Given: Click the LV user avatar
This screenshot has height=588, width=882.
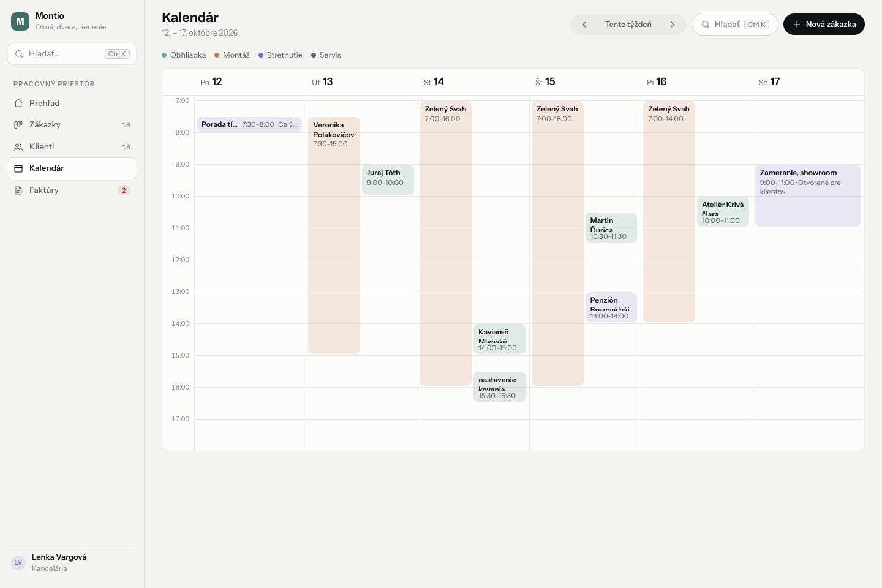Looking at the screenshot, I should point(18,562).
